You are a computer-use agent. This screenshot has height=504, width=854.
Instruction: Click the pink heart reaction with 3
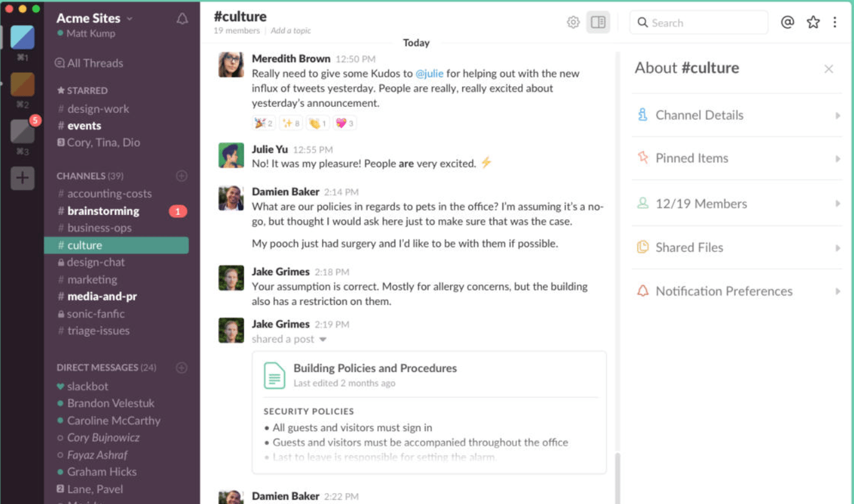click(344, 123)
